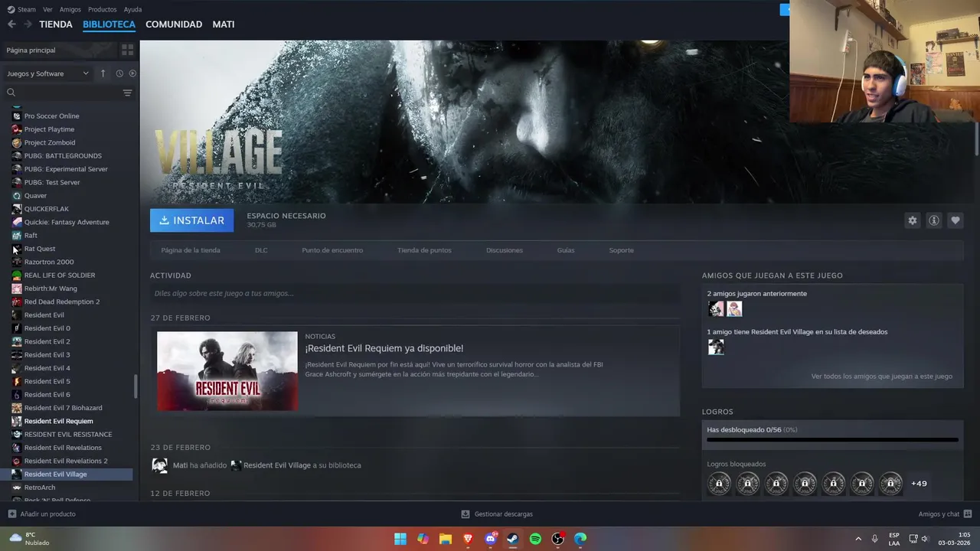Screen dimensions: 980x551
Task: Click Ver todos los amigos link
Action: (x=882, y=377)
